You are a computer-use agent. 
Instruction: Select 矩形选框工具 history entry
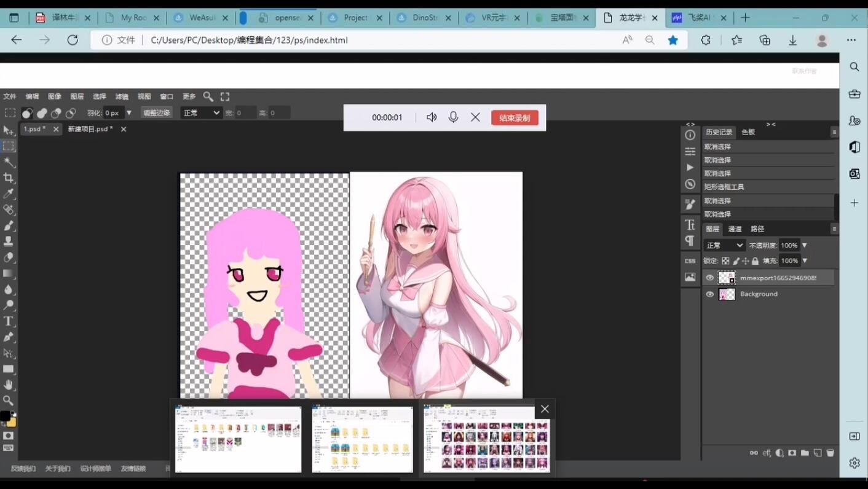[768, 187]
